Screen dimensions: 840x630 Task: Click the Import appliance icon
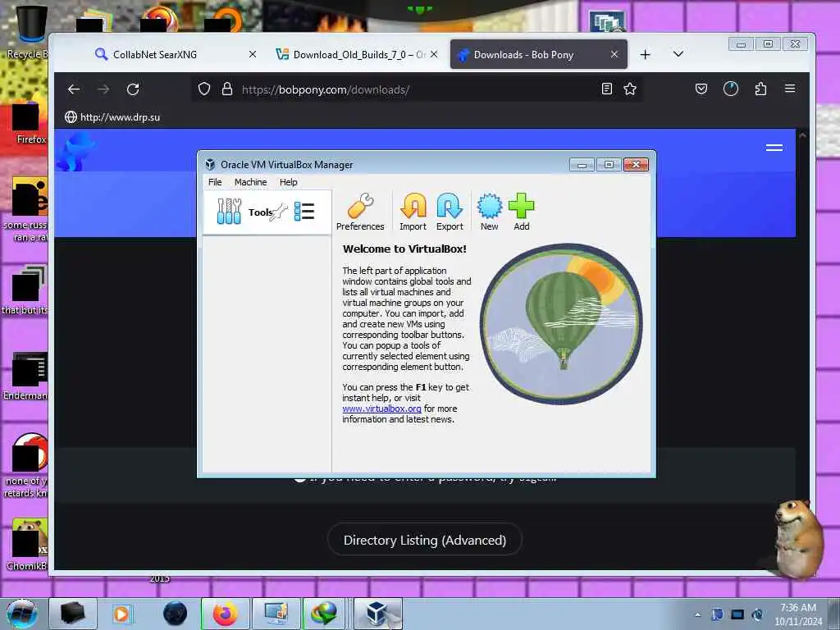(413, 212)
